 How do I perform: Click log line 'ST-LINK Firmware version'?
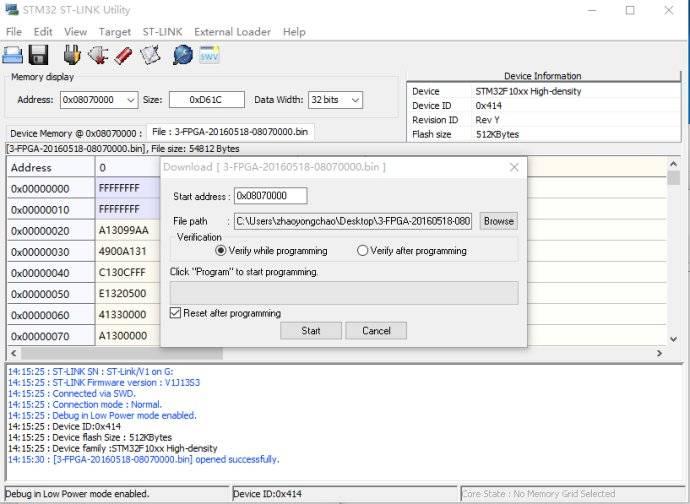[x=104, y=383]
